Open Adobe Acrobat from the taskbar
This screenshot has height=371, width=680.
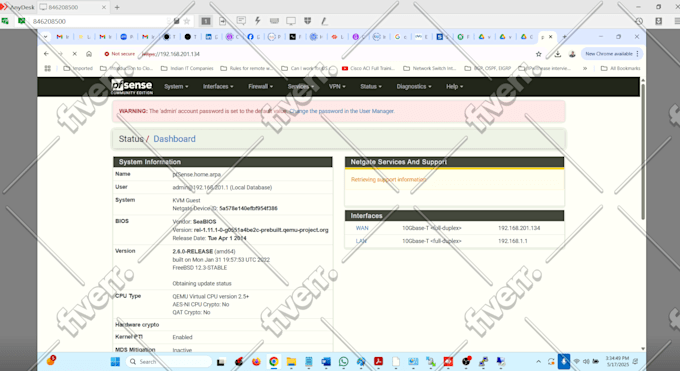click(379, 361)
